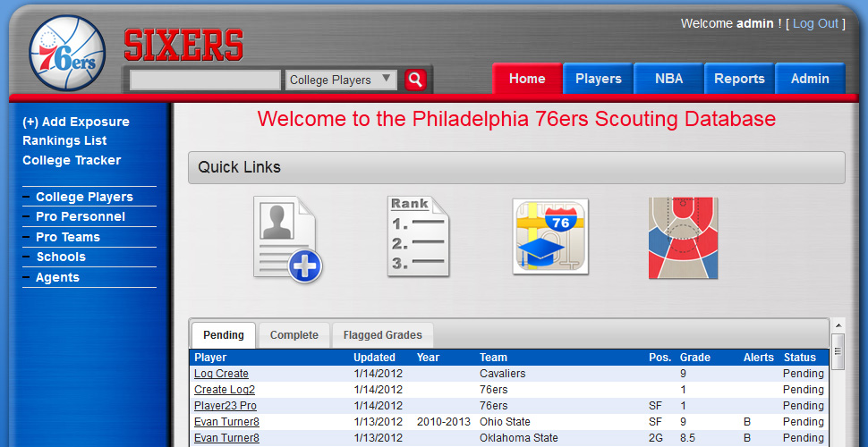This screenshot has width=868, height=447.
Task: Open Rankings List in sidebar
Action: (x=64, y=140)
